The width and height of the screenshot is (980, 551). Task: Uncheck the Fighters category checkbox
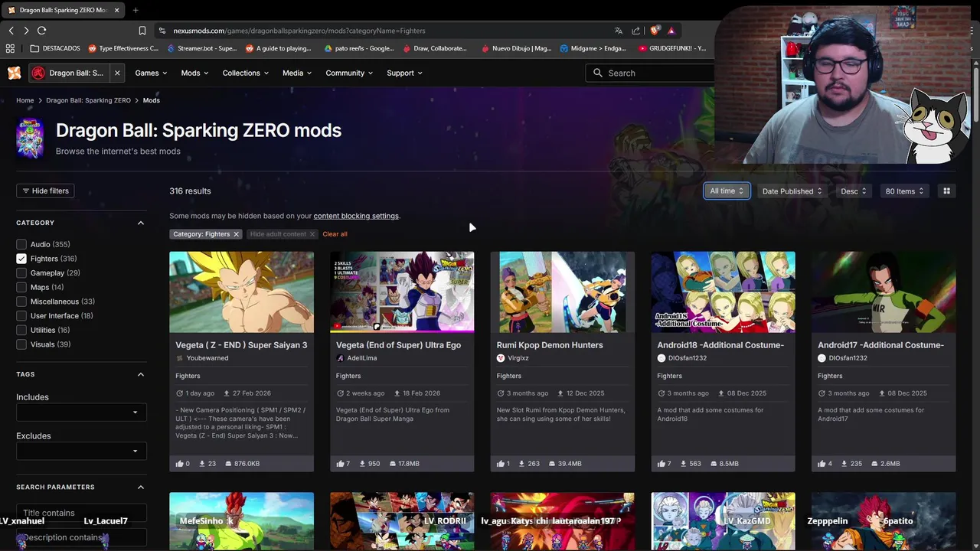(x=21, y=259)
